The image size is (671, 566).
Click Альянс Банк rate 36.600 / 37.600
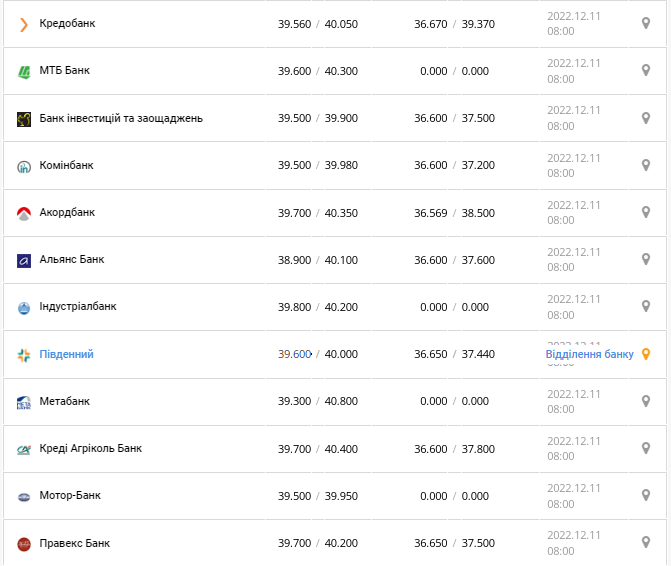pos(454,261)
